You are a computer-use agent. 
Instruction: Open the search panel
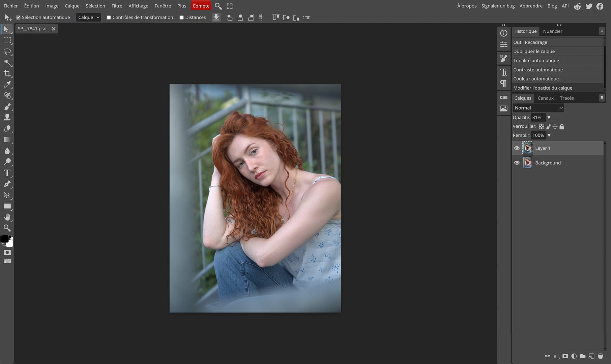(x=218, y=6)
